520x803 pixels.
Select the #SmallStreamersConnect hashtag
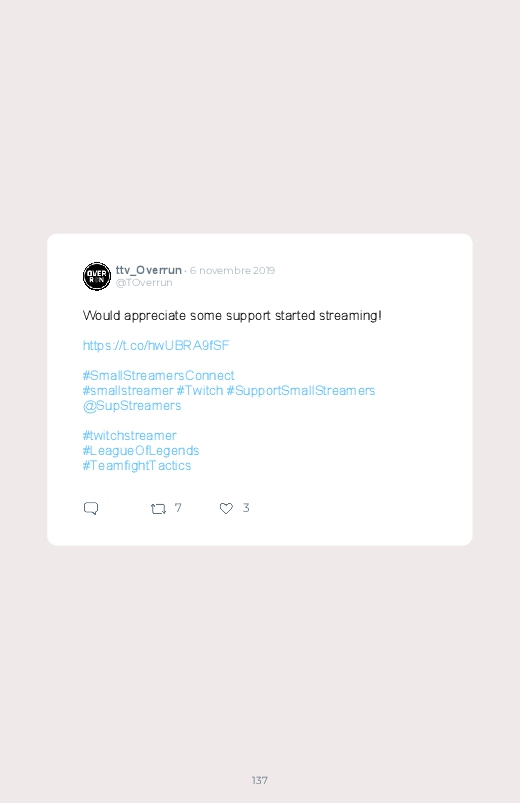(158, 375)
